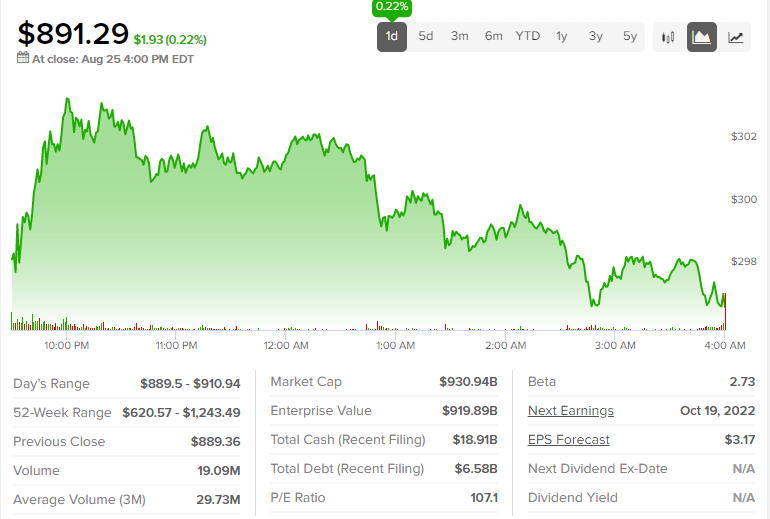Click the 4:00 AM time axis label

(725, 345)
